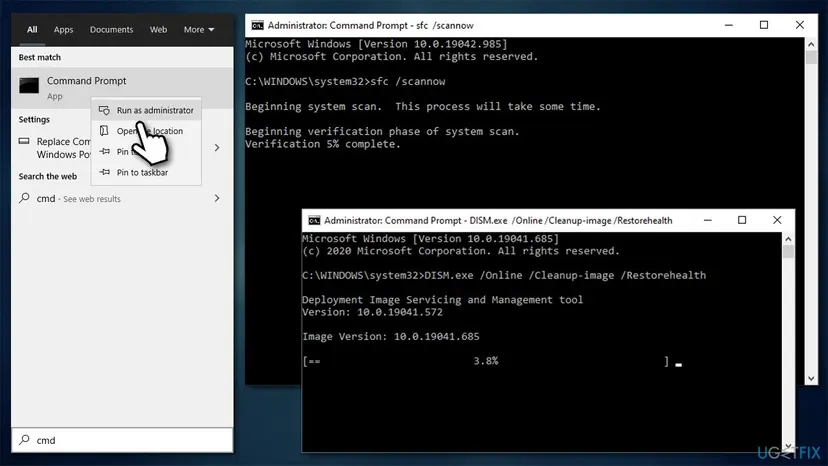Viewport: 828px width, 466px height.
Task: Expand cmd See web results arrow
Action: click(217, 198)
